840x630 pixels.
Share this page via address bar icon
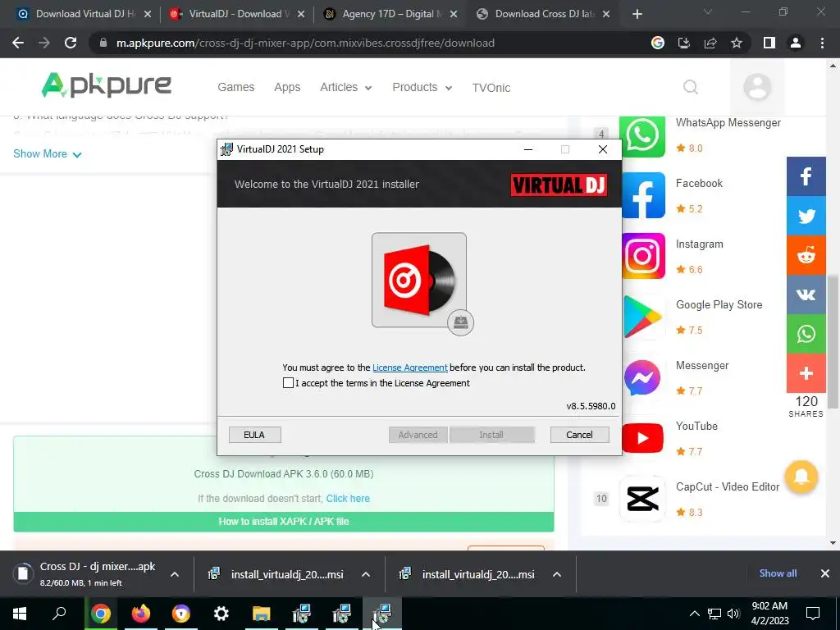[710, 43]
